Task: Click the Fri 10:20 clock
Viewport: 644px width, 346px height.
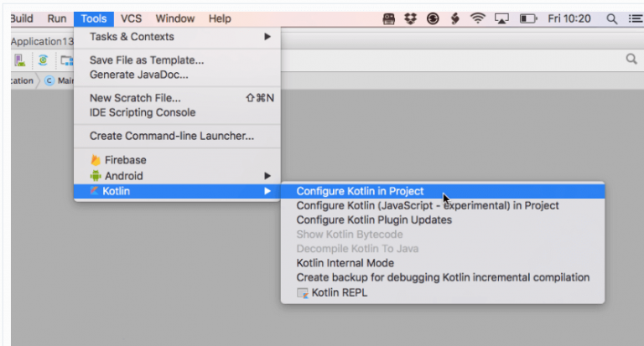Action: 569,18
